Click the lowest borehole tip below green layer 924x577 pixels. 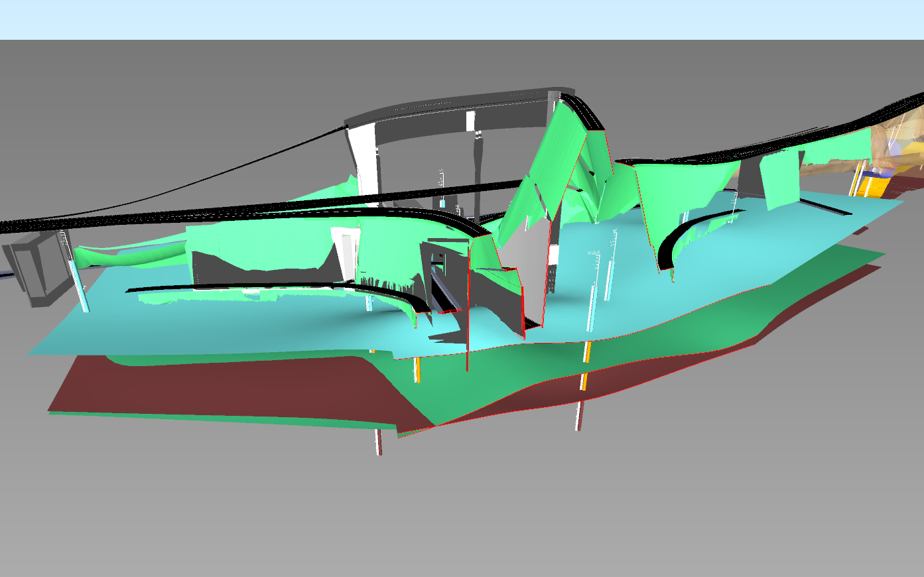pos(379,443)
